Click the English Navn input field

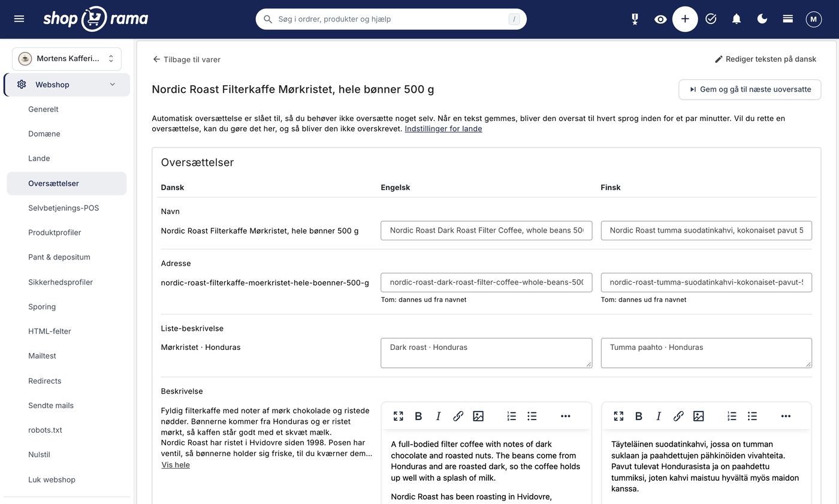487,231
